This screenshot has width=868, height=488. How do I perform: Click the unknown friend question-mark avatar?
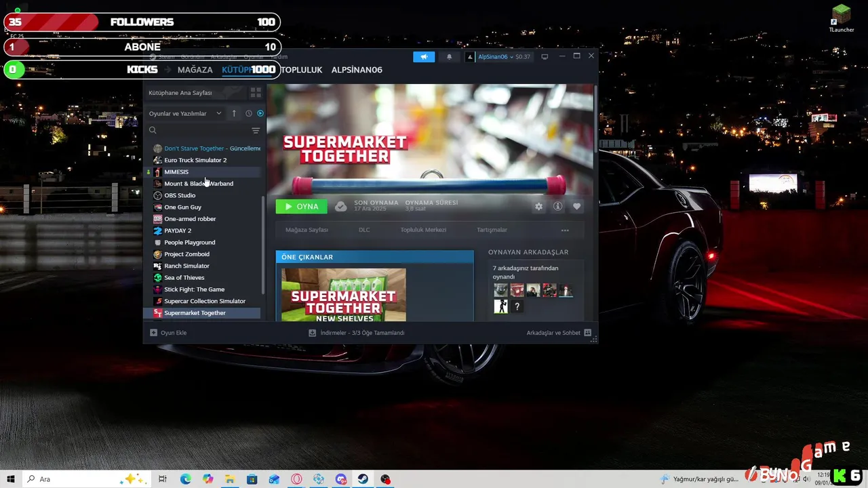tap(517, 307)
